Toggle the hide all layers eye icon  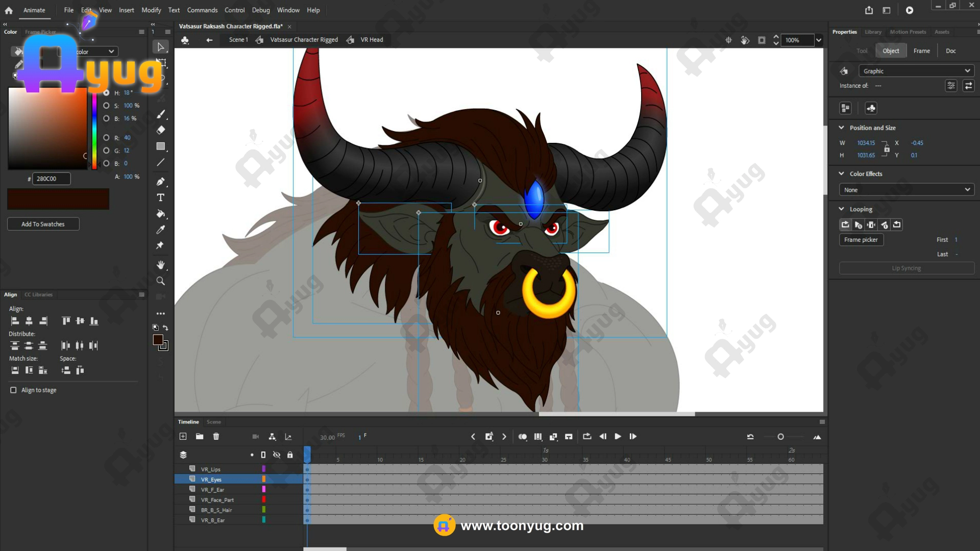[276, 455]
